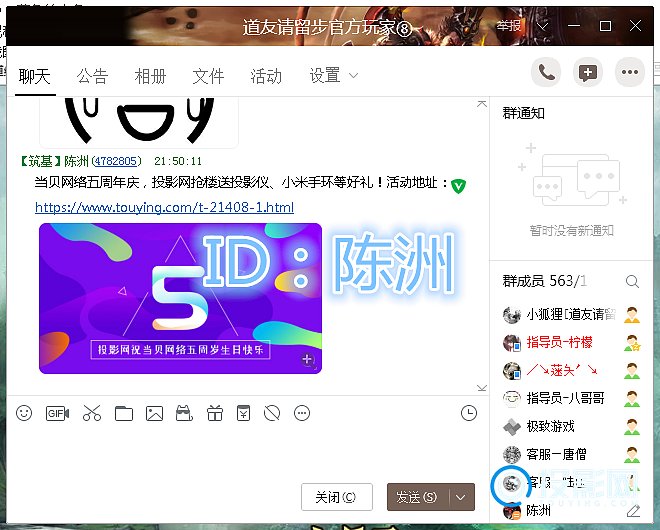Select member 极致游戏
Screen dimensions: 660x530
pos(572,426)
